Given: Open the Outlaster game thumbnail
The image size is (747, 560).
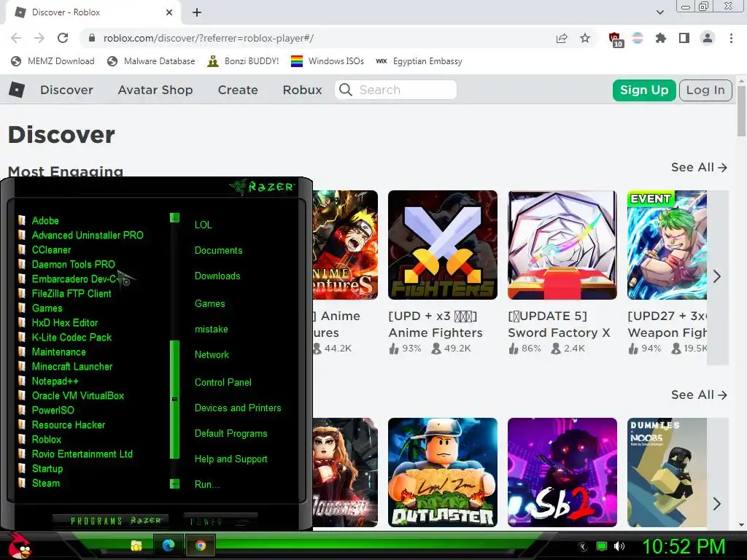Looking at the screenshot, I should coord(443,472).
